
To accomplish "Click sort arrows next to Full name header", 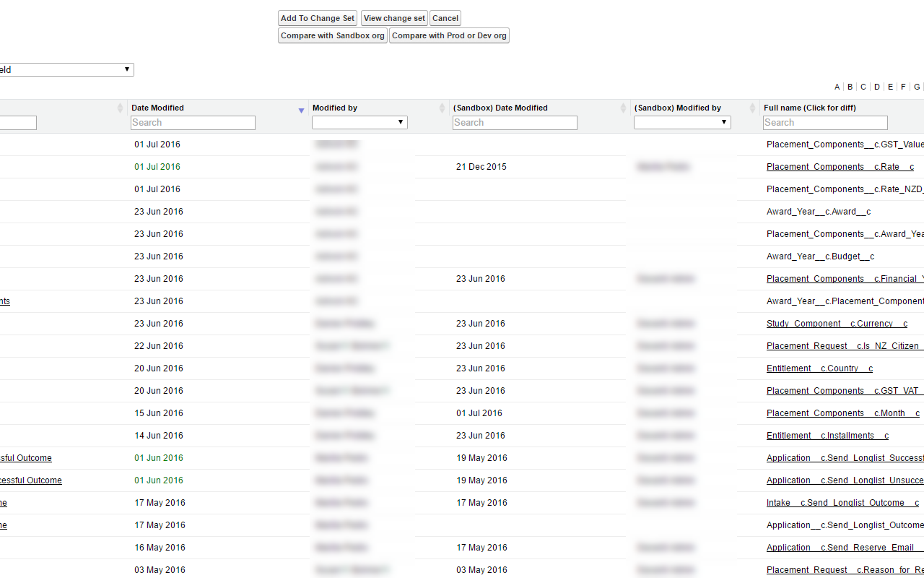I will [917, 108].
